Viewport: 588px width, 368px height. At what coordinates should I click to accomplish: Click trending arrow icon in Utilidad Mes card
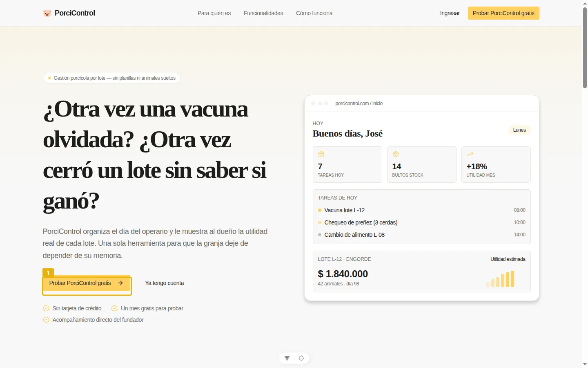point(470,154)
